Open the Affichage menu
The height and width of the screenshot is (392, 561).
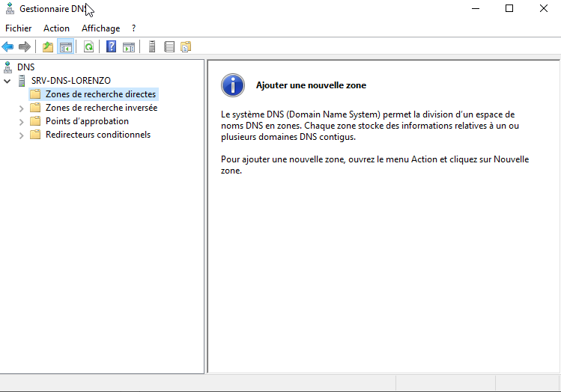click(x=101, y=28)
